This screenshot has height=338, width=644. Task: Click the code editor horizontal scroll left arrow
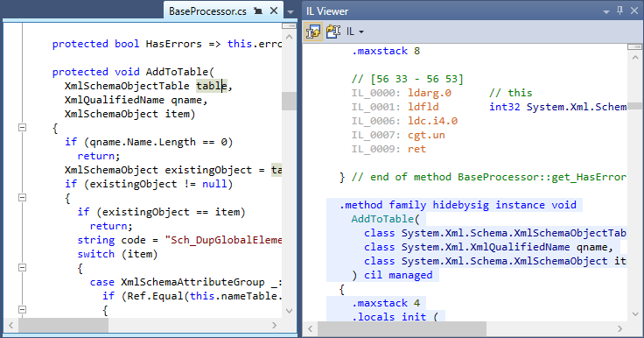(11, 325)
